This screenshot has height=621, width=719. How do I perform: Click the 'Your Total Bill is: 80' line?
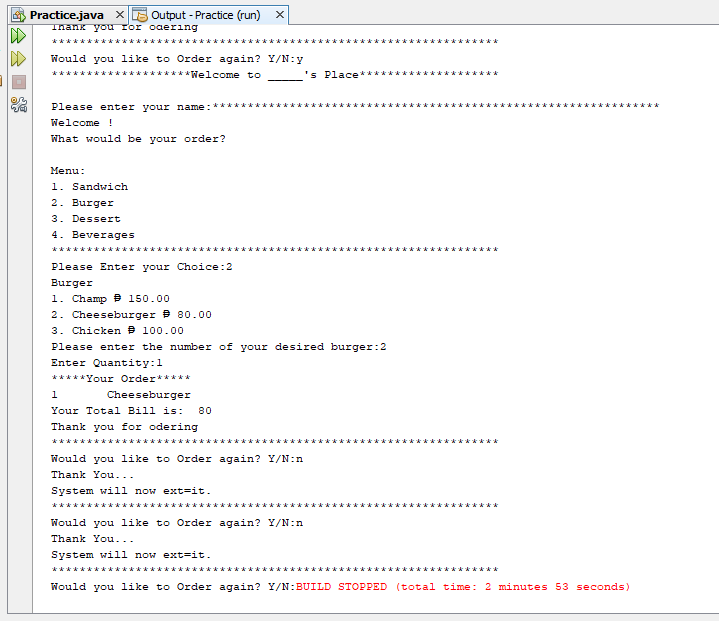tap(131, 410)
